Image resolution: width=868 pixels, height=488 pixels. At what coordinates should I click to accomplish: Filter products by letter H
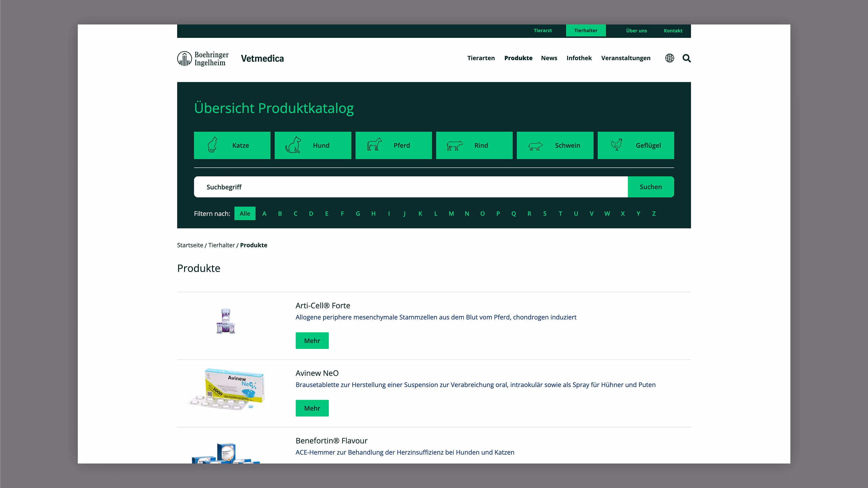(373, 214)
